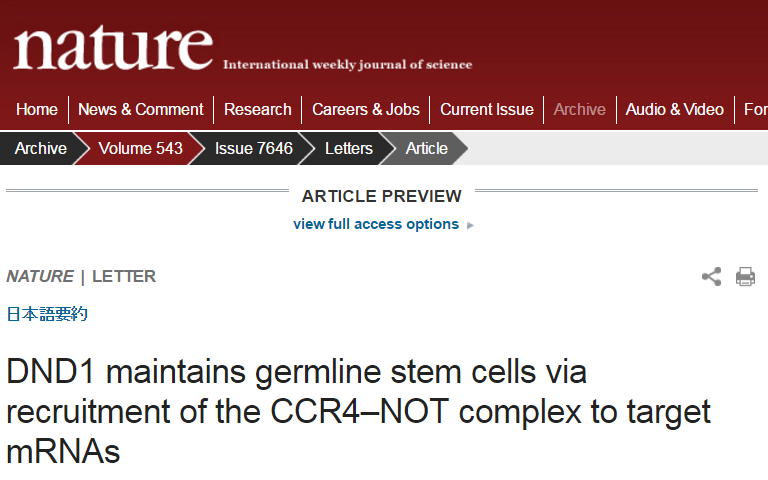Image resolution: width=768 pixels, height=480 pixels.
Task: Open Audio & Video section
Action: point(674,109)
